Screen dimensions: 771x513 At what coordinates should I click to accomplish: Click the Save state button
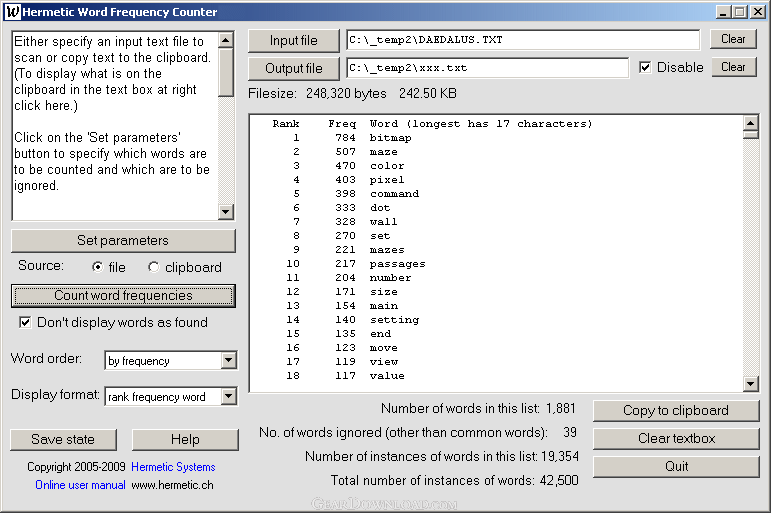(x=63, y=439)
